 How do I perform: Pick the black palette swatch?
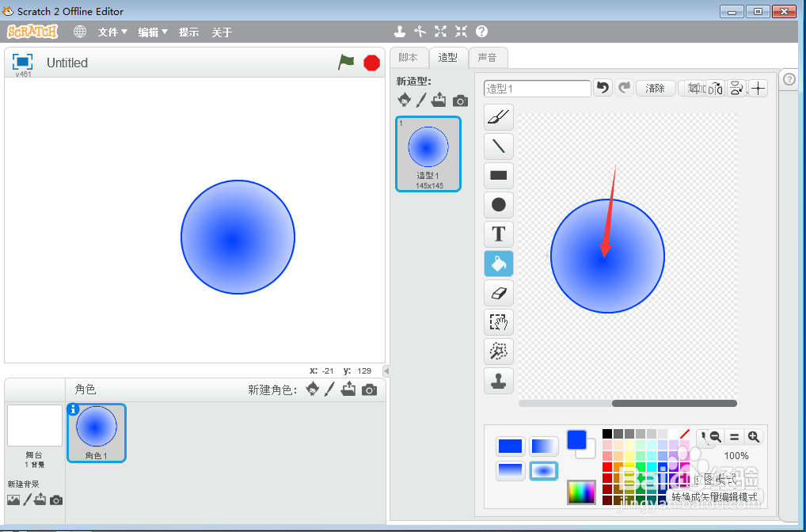607,434
